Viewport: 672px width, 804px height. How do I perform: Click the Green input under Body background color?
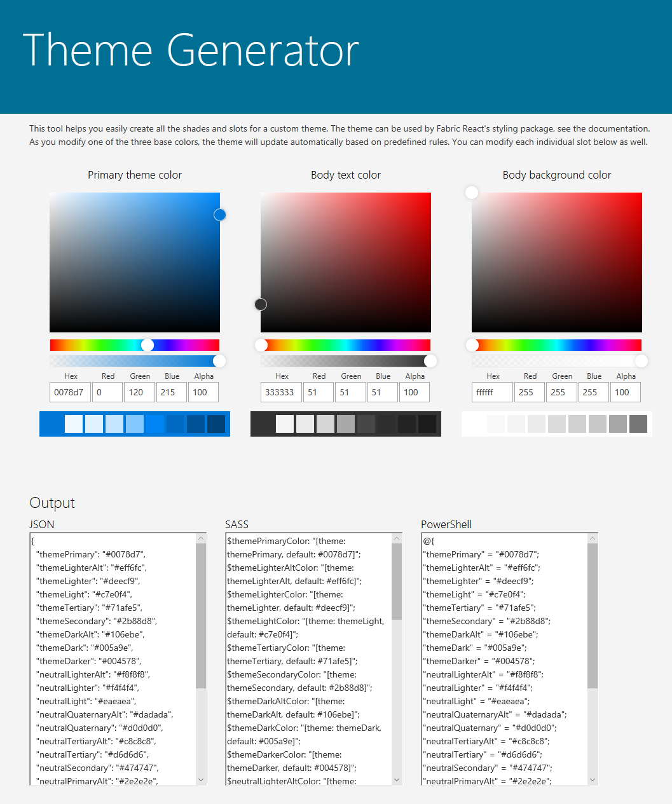click(x=561, y=392)
